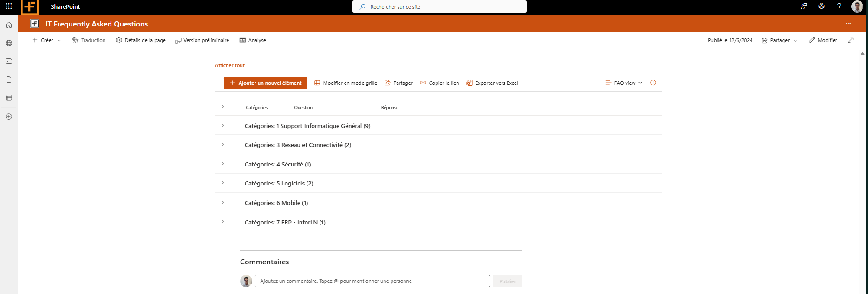The height and width of the screenshot is (294, 868).
Task: Open the app launcher waffle icon
Action: (x=9, y=6)
